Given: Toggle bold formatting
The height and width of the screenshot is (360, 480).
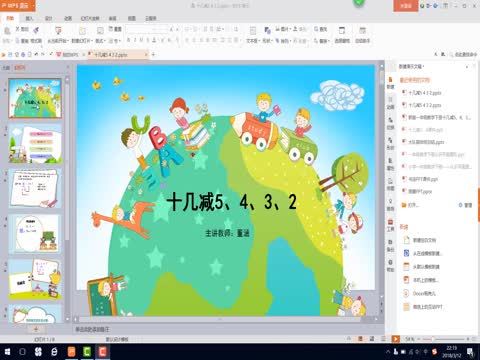Looking at the screenshot, I should click(129, 40).
